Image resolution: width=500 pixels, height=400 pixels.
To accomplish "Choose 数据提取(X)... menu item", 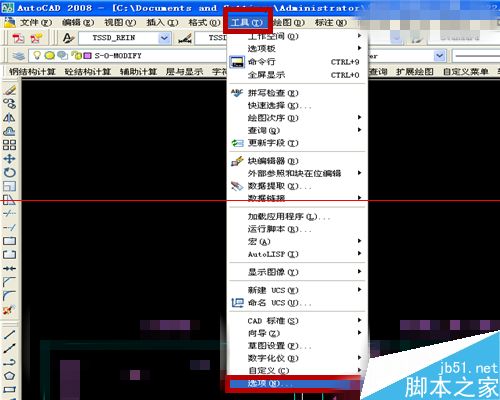I will coord(297,186).
